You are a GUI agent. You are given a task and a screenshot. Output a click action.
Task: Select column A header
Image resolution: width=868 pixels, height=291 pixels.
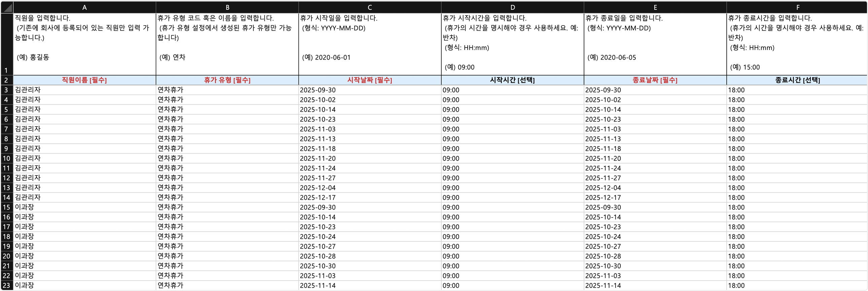(84, 7)
